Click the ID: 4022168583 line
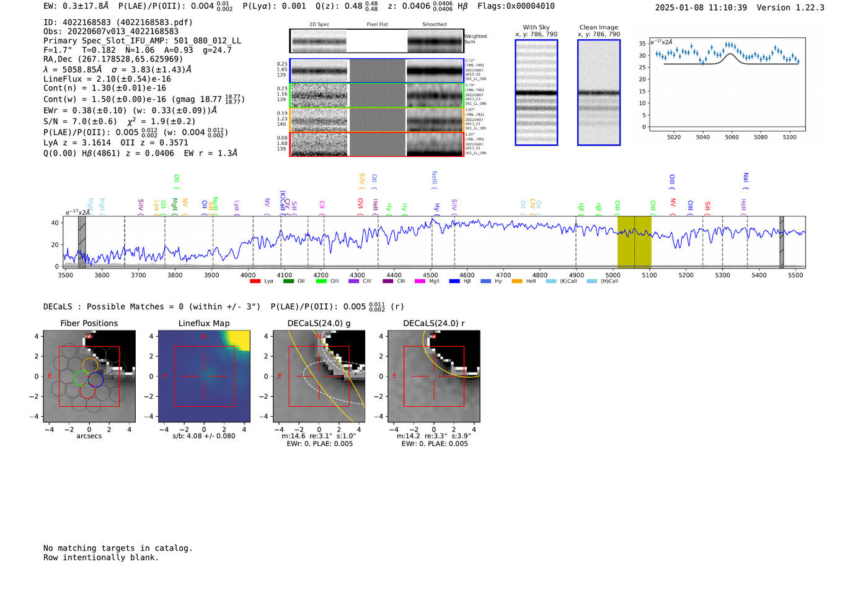The image size is (868, 591). click(x=118, y=22)
